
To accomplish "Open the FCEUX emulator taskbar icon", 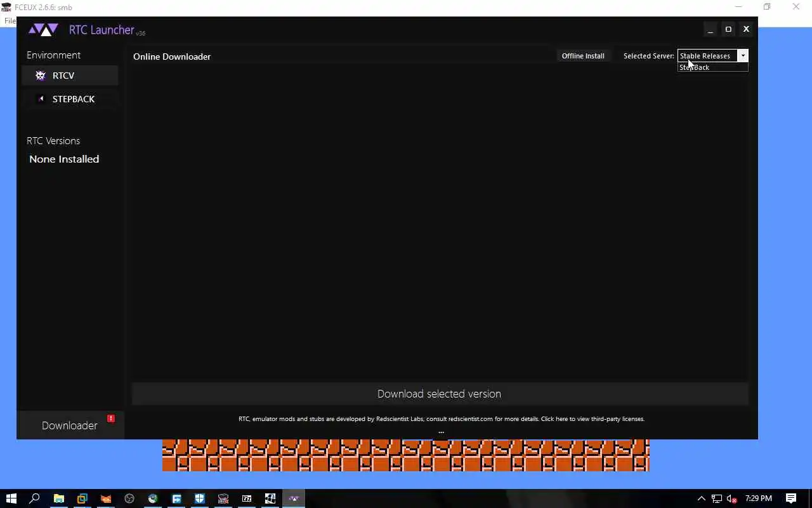I will point(223,498).
